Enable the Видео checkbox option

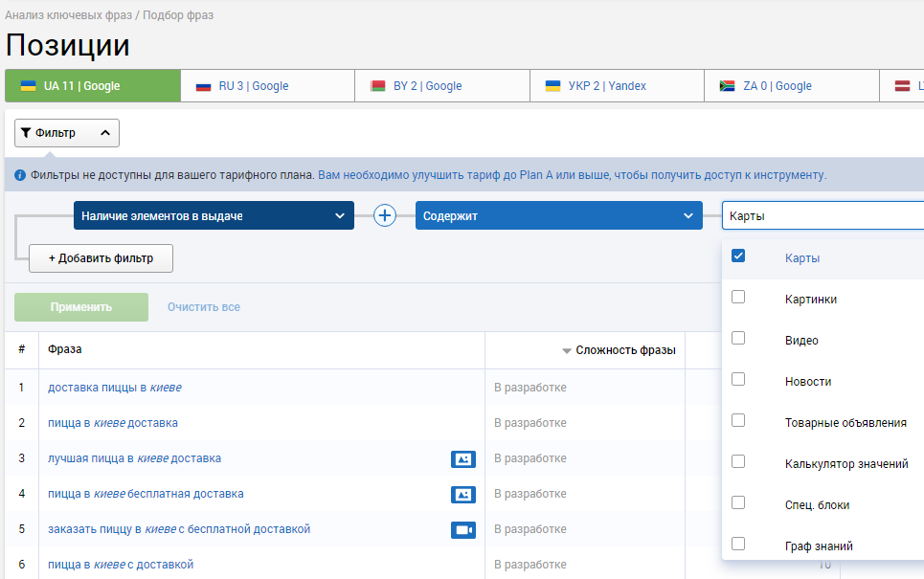(738, 339)
